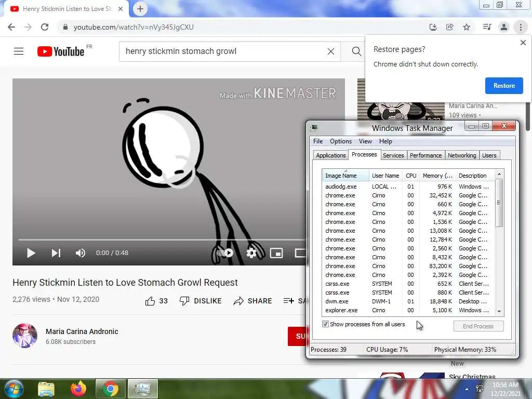This screenshot has height=399, width=532.
Task: Click the DISLIKE button
Action: tap(201, 301)
